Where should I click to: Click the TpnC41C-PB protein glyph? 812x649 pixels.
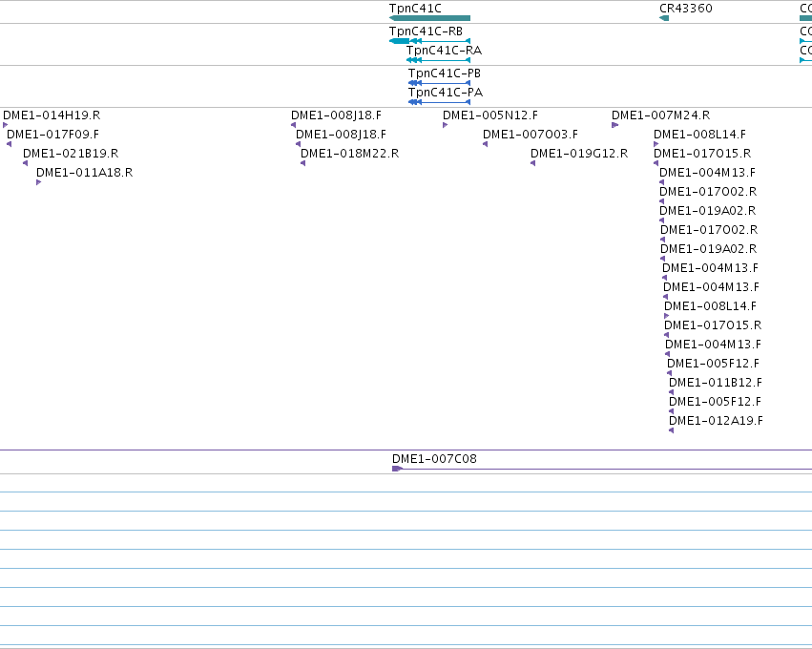(439, 83)
